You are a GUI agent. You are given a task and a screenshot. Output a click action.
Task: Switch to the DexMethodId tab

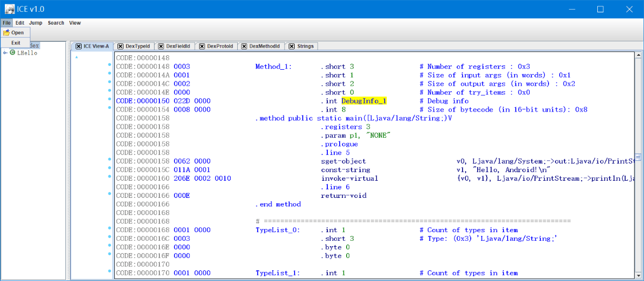(x=261, y=46)
